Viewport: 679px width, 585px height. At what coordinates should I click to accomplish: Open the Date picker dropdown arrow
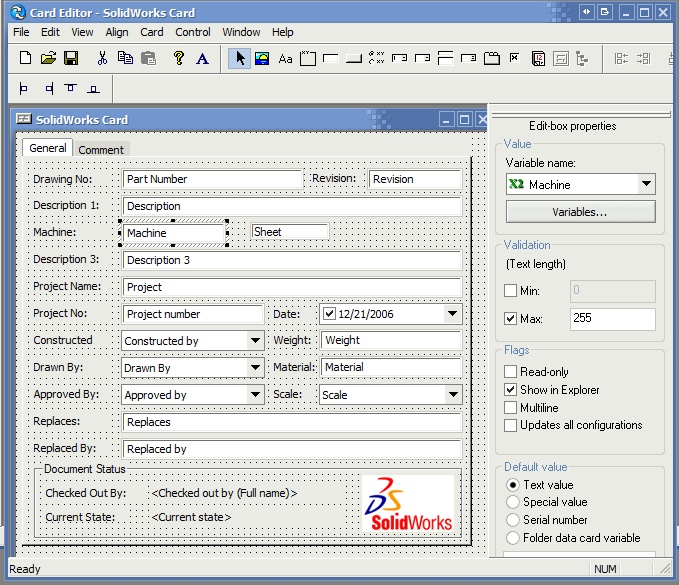coord(452,314)
